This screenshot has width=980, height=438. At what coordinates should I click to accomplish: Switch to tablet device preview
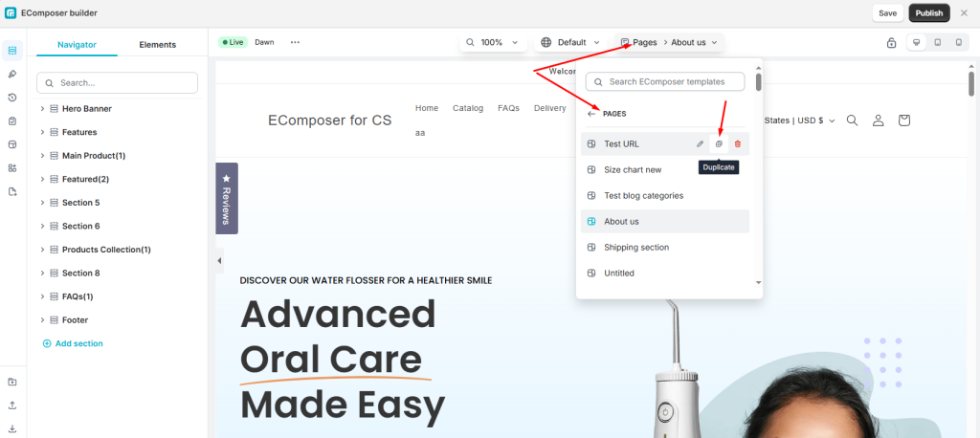click(938, 42)
